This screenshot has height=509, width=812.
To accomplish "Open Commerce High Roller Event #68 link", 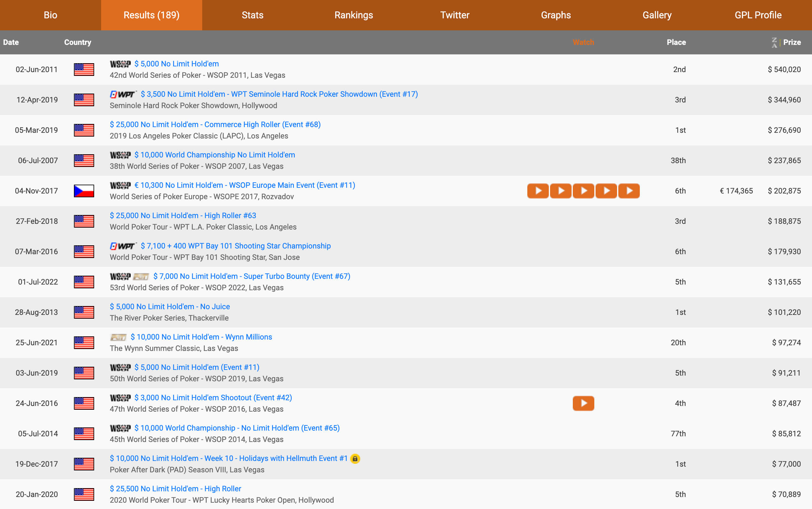I will pos(215,125).
